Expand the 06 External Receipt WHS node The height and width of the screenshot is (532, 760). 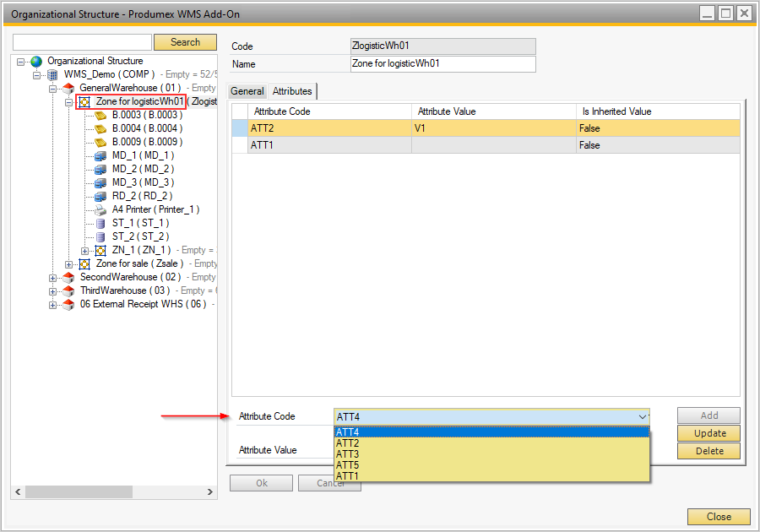click(x=52, y=304)
